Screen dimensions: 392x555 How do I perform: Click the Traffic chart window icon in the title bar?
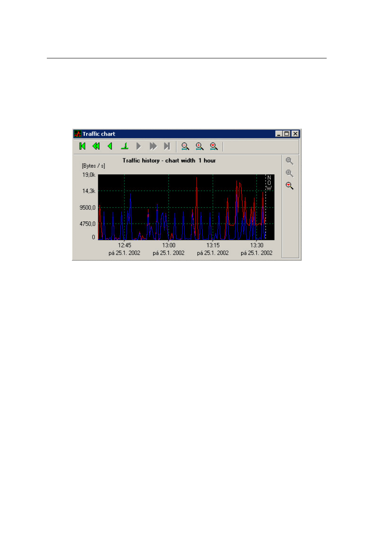[x=78, y=134]
